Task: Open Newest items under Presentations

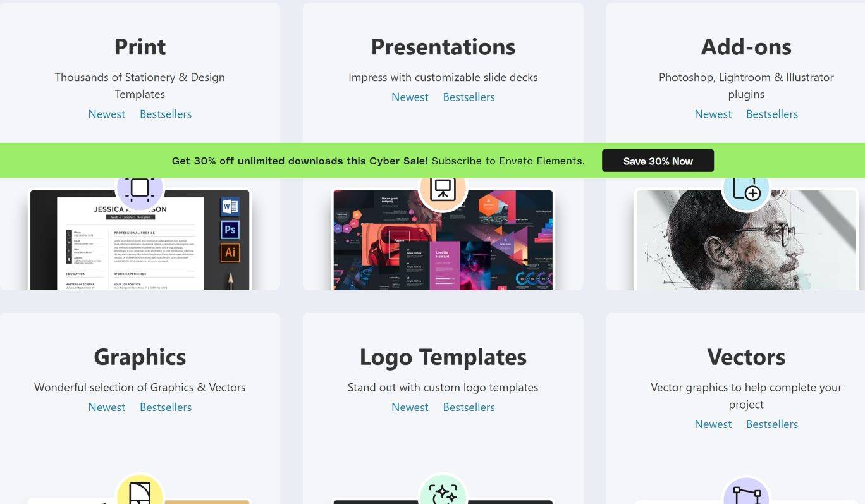Action: point(410,97)
